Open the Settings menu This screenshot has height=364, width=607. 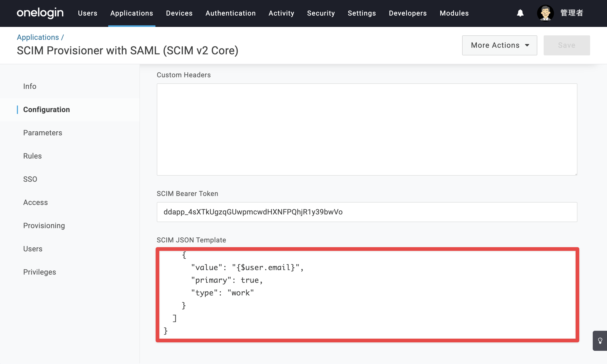point(362,13)
